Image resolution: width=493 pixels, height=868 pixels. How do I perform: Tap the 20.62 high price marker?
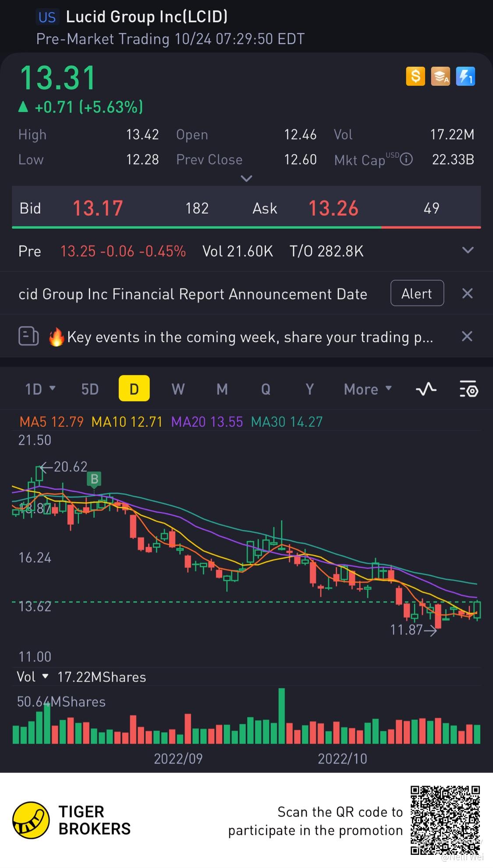point(64,467)
